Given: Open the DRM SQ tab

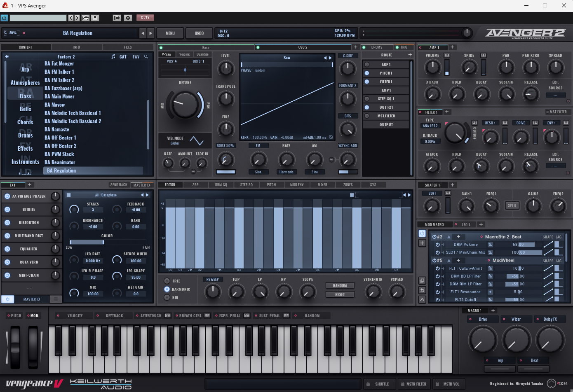Looking at the screenshot, I should tap(221, 184).
